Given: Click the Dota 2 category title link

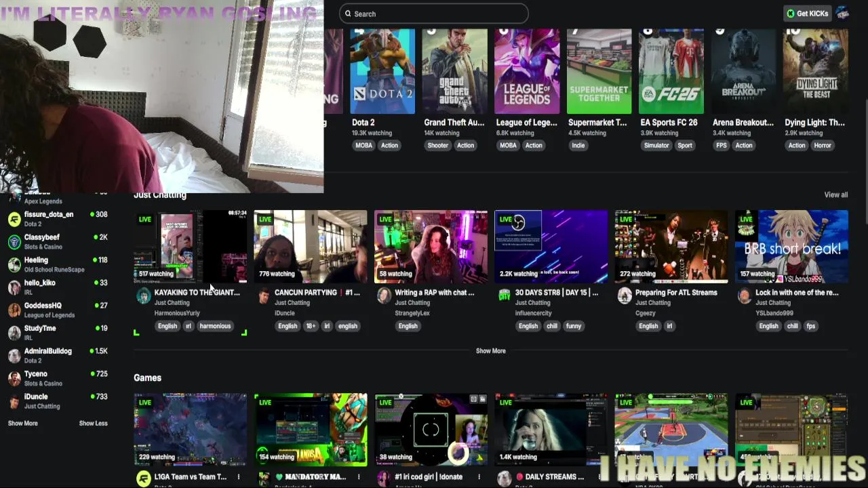Looking at the screenshot, I should [363, 123].
